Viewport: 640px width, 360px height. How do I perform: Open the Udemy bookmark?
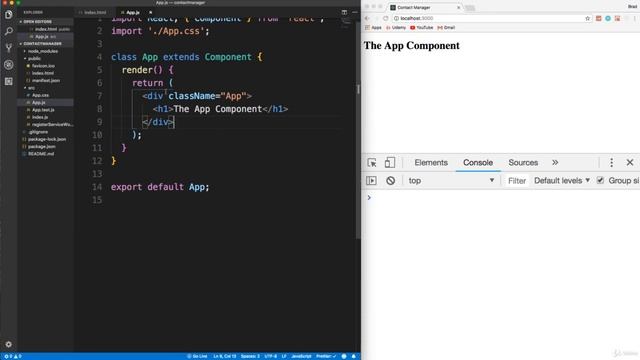tap(396, 27)
